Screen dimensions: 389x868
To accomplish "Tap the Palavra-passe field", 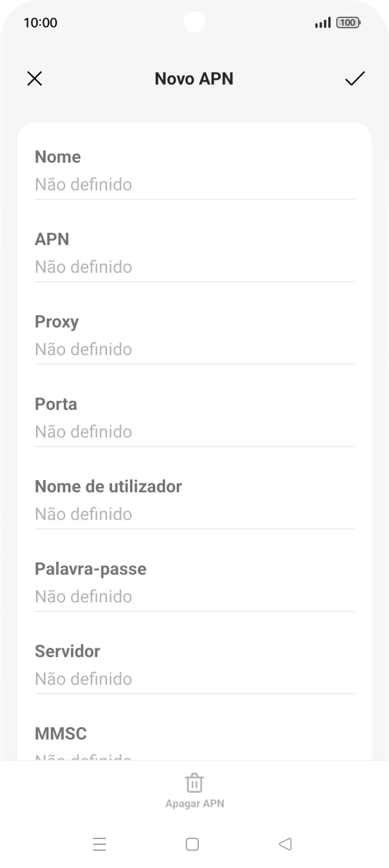I will click(194, 583).
